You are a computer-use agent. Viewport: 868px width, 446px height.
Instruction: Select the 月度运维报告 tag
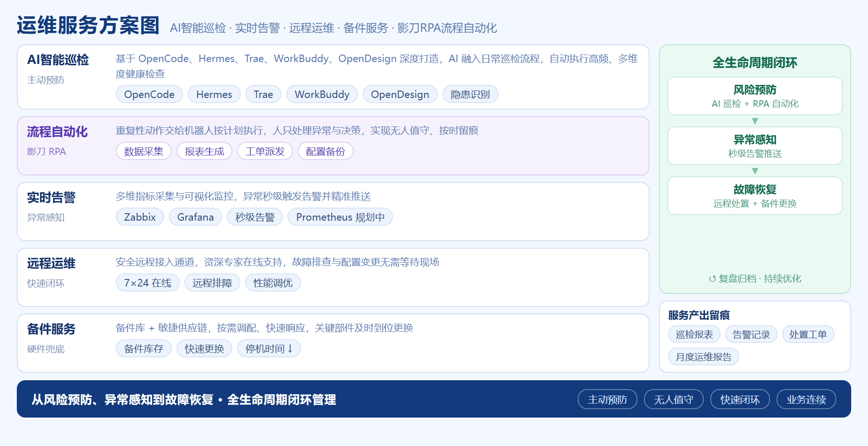pos(704,356)
